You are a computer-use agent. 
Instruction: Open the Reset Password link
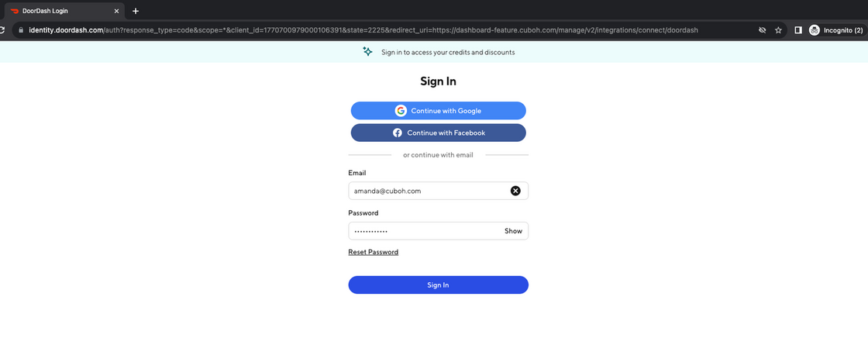(373, 252)
